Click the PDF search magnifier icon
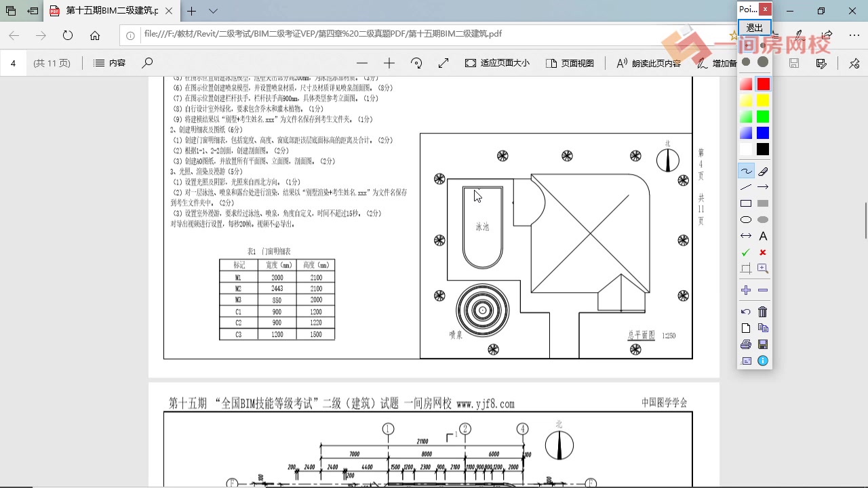The width and height of the screenshot is (868, 488). point(146,62)
